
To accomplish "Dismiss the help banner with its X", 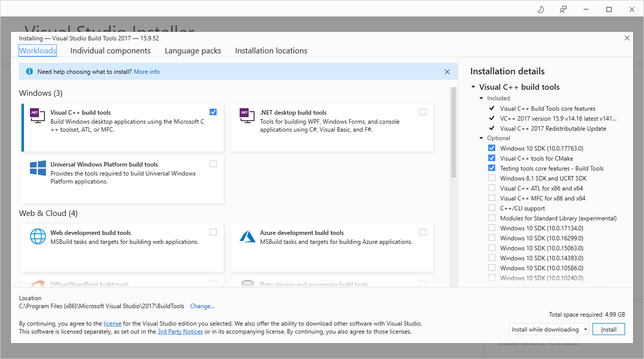I will tap(447, 72).
